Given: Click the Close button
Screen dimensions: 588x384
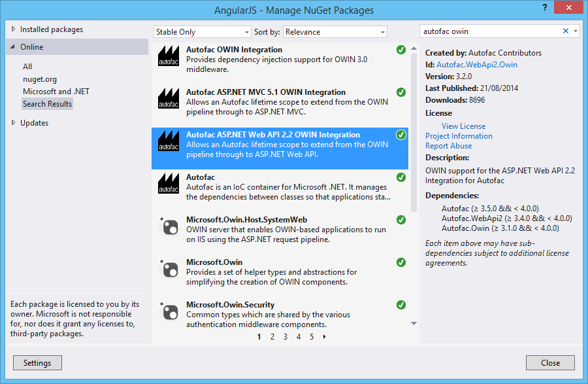Looking at the screenshot, I should [x=550, y=363].
